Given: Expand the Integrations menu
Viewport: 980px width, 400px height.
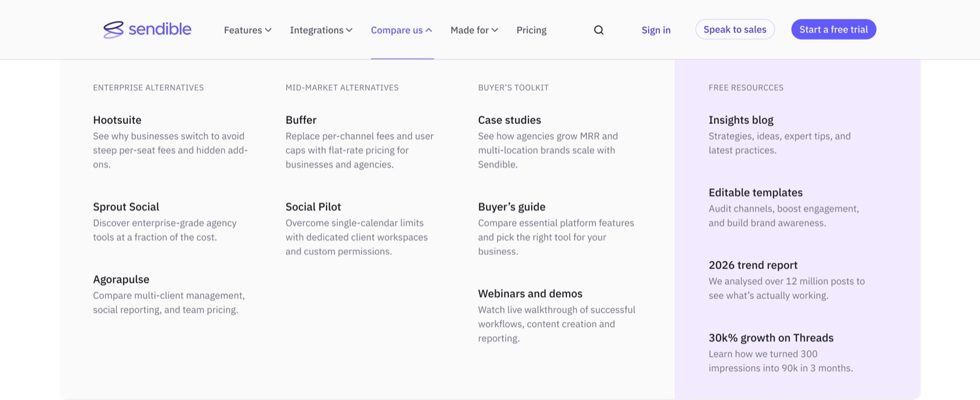Looking at the screenshot, I should (x=321, y=30).
